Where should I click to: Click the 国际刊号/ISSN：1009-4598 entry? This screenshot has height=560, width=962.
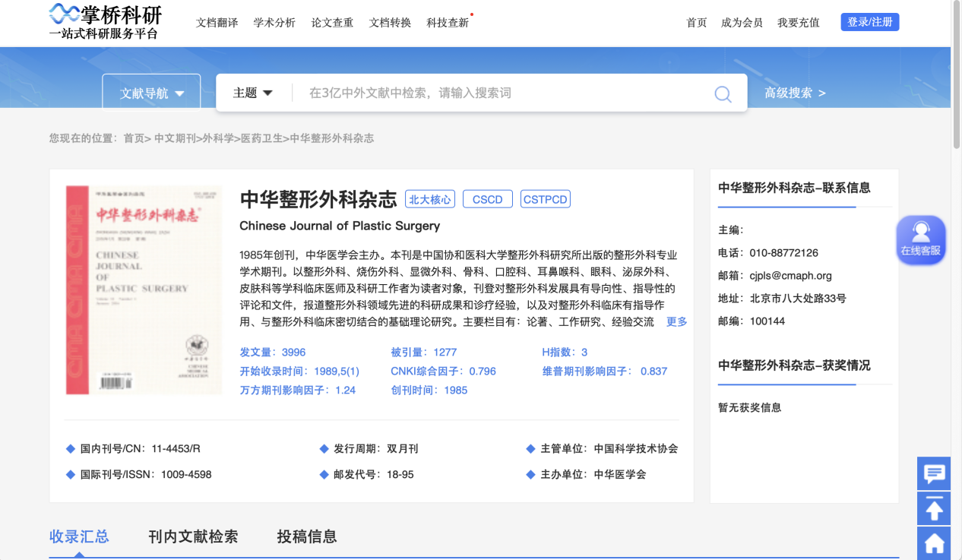139,475
